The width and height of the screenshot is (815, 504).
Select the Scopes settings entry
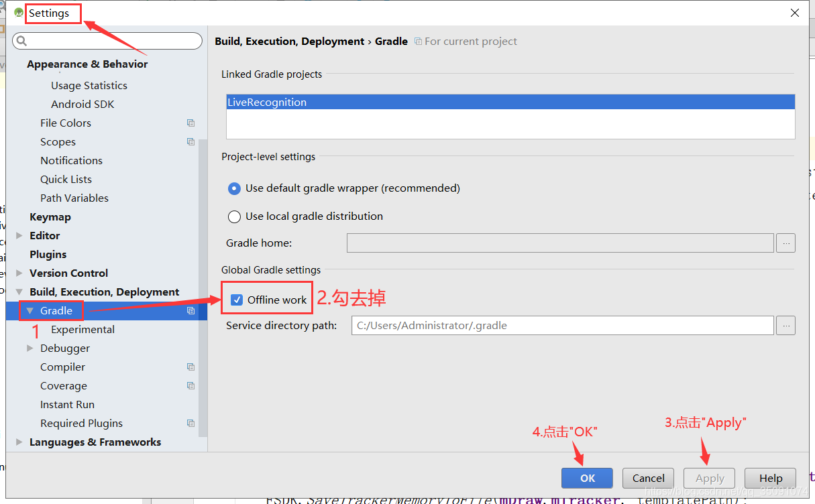point(58,141)
